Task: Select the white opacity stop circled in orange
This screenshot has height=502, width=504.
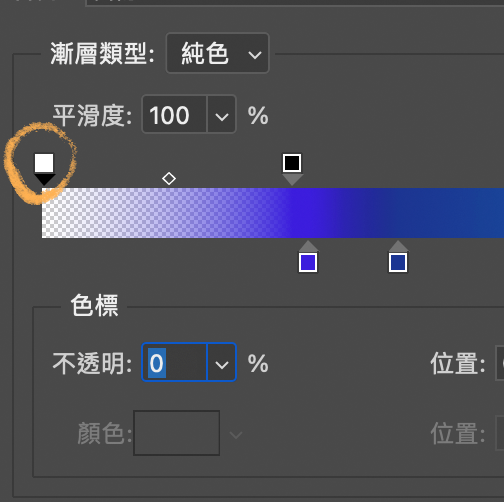Action: click(44, 169)
